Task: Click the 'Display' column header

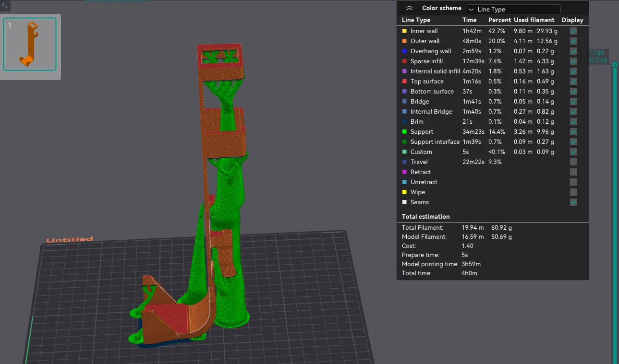Action: (x=572, y=20)
